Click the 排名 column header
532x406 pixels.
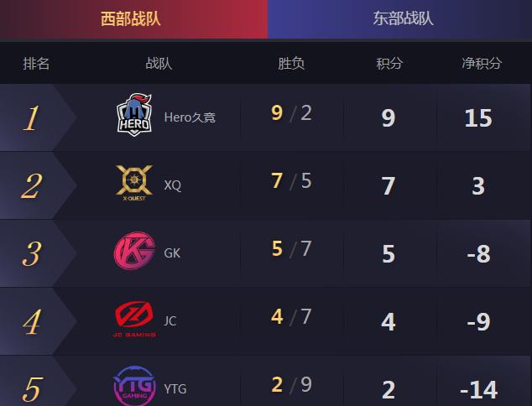pos(36,64)
